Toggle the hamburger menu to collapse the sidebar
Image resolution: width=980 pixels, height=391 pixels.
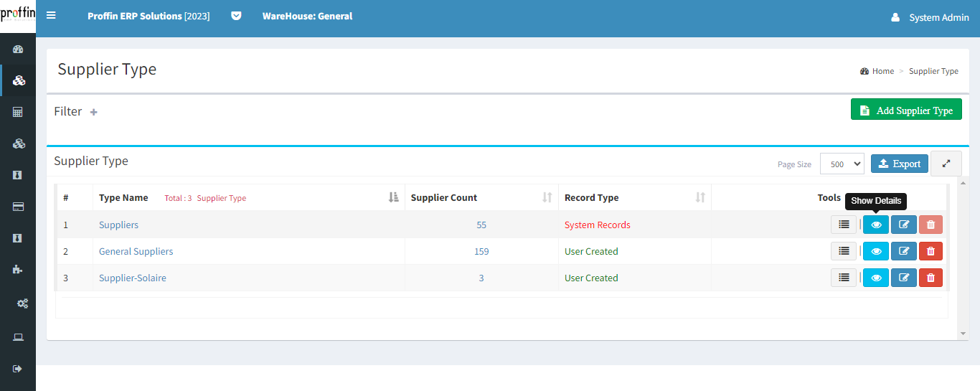click(51, 16)
